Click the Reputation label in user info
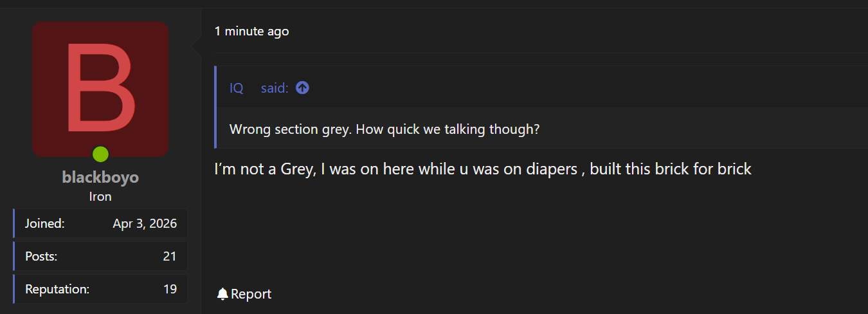 tap(57, 289)
